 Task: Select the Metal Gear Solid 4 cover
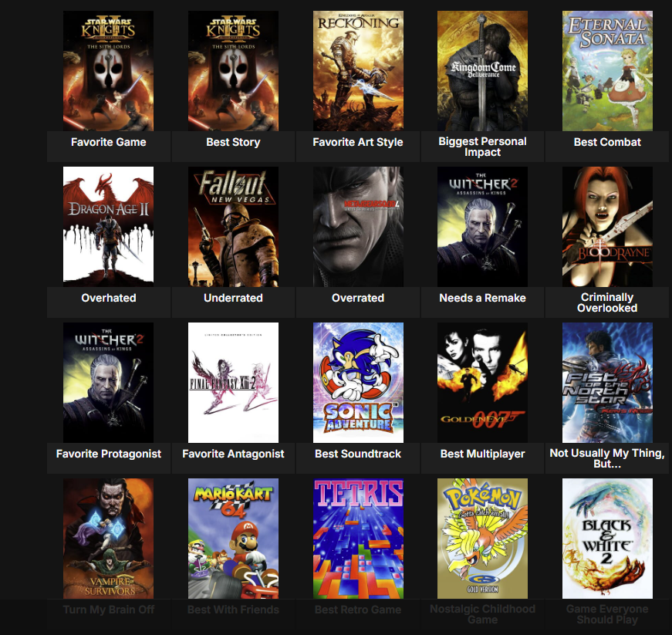click(358, 227)
